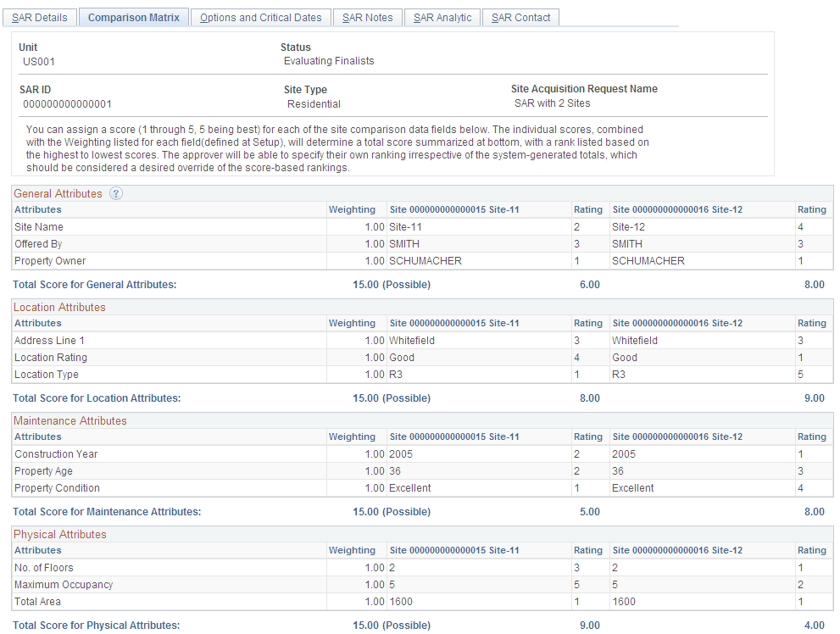Screen dimensions: 840x634
Task: Click the Site Name rating 2 for Site-11
Action: click(576, 226)
